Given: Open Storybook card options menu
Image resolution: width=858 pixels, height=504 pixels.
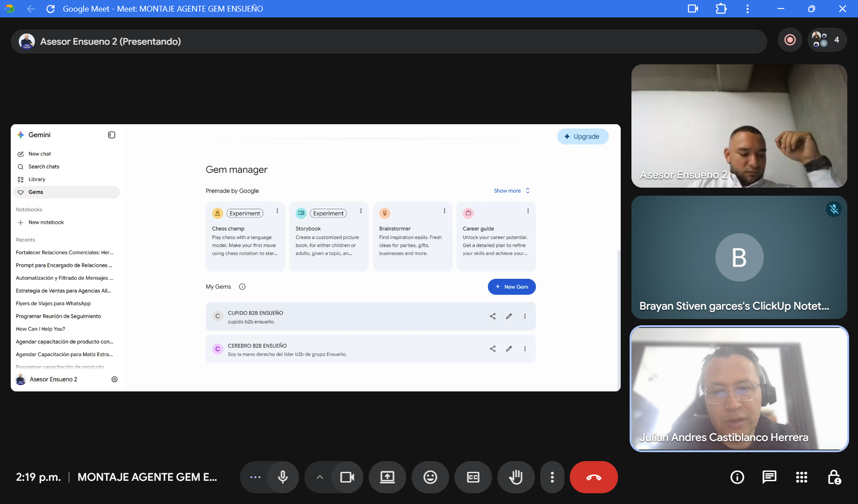Looking at the screenshot, I should tap(361, 211).
